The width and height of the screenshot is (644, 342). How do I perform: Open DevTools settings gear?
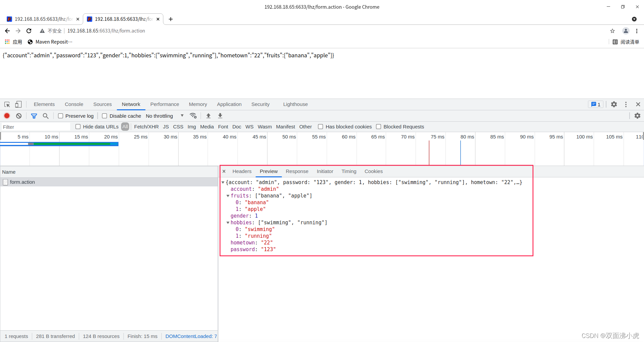pyautogui.click(x=614, y=104)
